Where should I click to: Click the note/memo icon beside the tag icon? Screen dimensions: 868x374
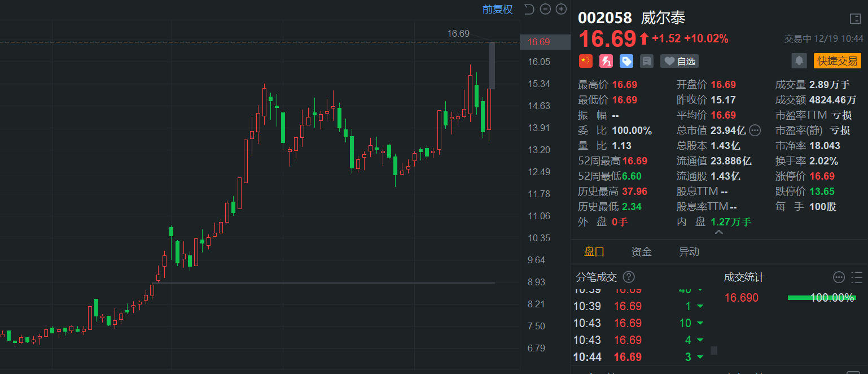(x=646, y=60)
